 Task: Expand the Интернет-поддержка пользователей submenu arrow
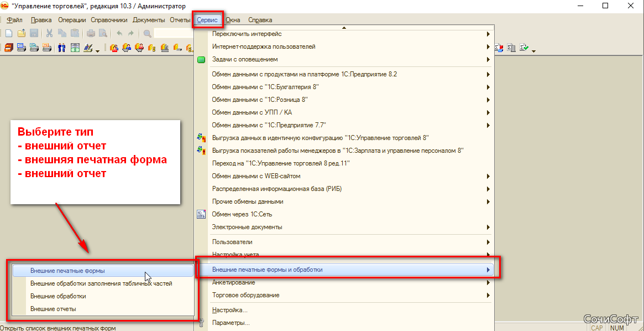(488, 46)
